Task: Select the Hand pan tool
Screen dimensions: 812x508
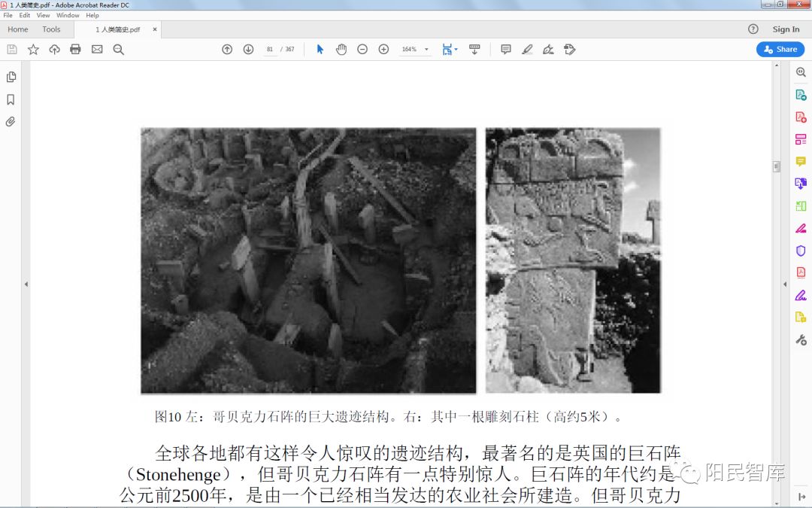Action: (341, 50)
